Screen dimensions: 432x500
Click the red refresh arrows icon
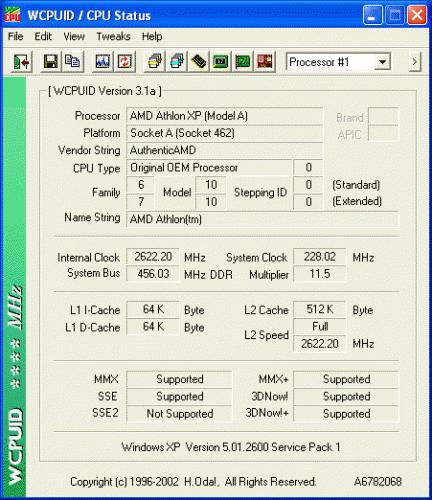click(x=125, y=62)
